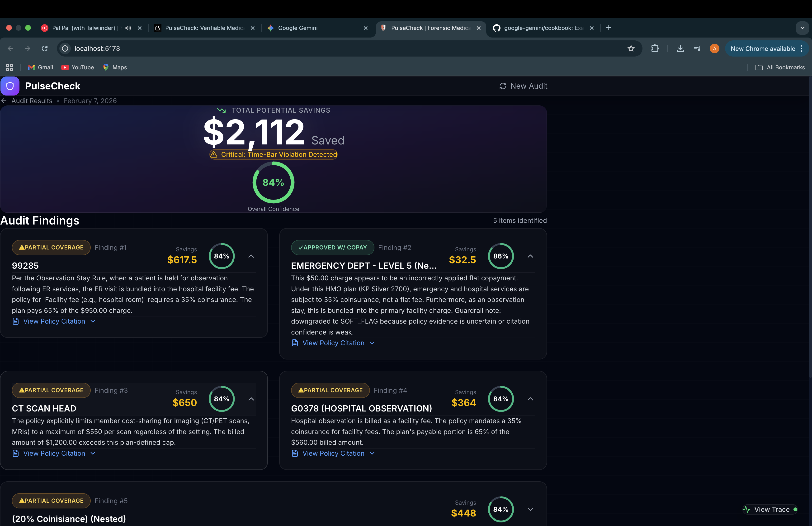Viewport: 812px width, 526px height.
Task: Click the Chrome extensions puzzle icon
Action: (x=655, y=48)
